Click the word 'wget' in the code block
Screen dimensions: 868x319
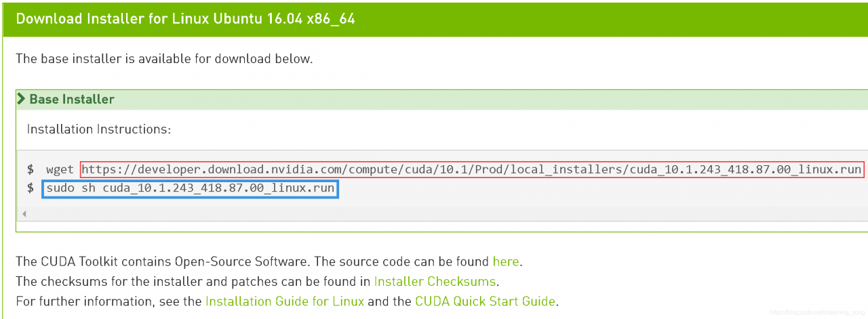point(60,169)
